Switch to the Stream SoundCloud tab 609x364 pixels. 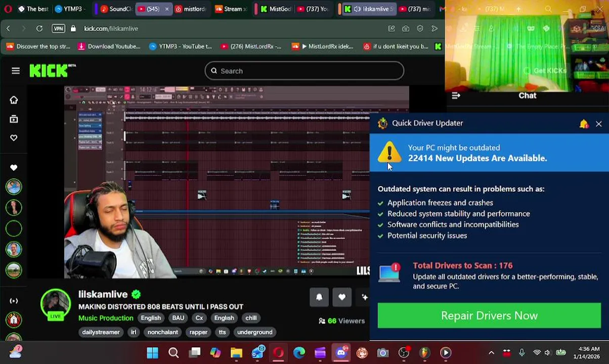click(x=231, y=9)
